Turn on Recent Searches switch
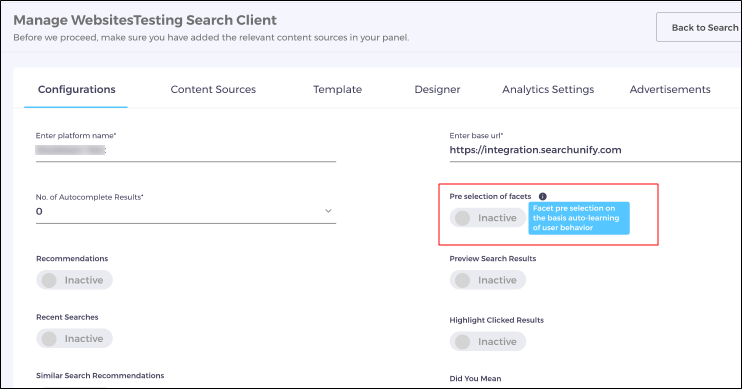 74,339
